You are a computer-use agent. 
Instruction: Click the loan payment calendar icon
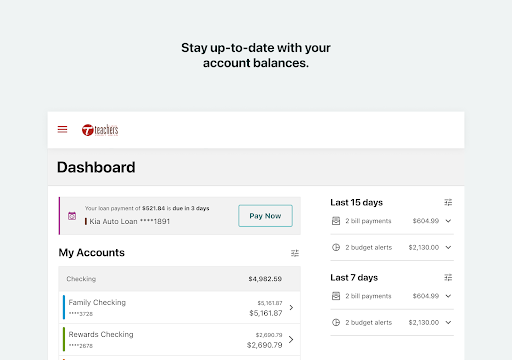point(72,216)
